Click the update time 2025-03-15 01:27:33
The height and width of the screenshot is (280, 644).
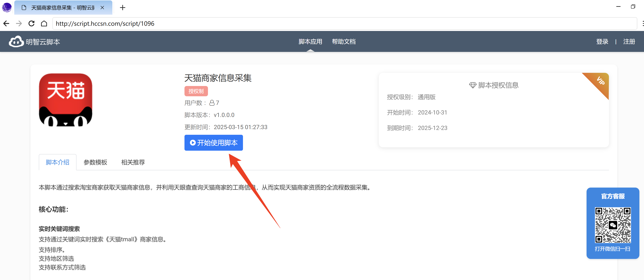(x=240, y=127)
